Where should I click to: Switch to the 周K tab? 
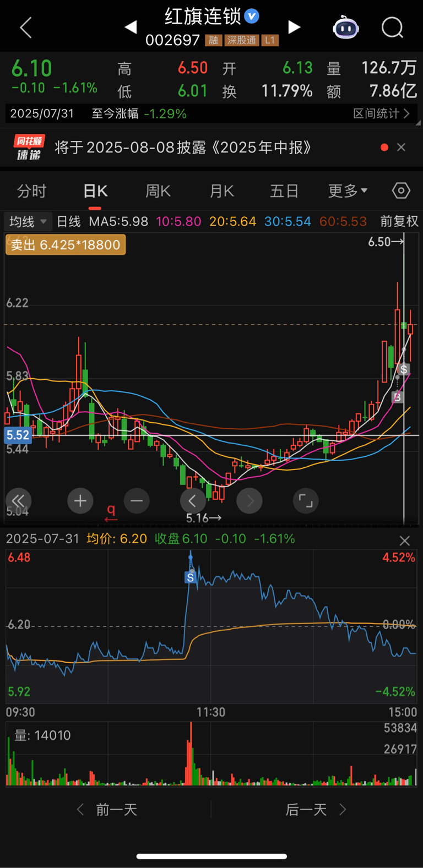158,191
